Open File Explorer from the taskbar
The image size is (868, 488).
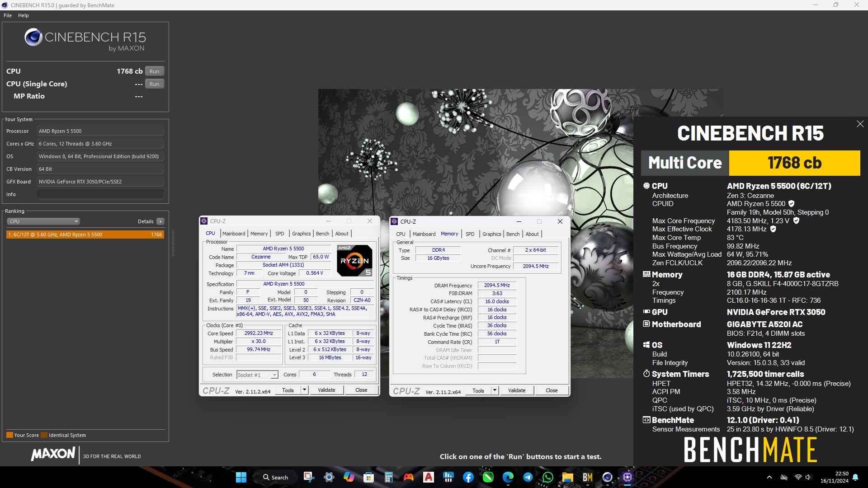568,477
